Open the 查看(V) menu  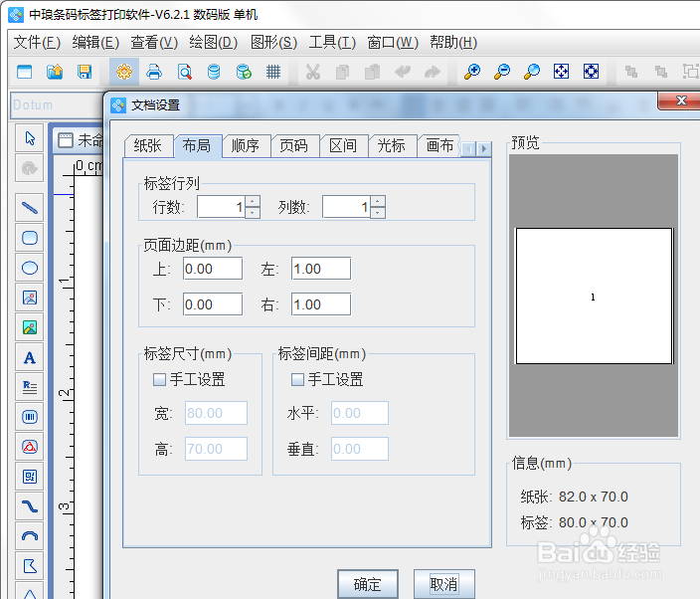pos(154,43)
